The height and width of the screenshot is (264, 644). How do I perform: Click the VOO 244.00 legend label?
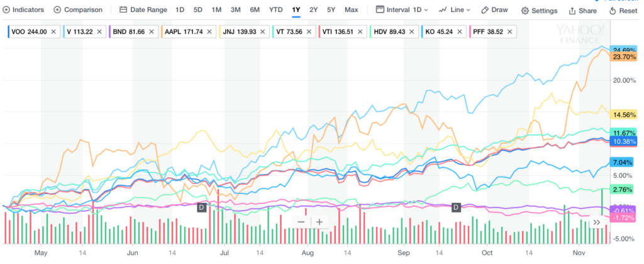pyautogui.click(x=29, y=32)
